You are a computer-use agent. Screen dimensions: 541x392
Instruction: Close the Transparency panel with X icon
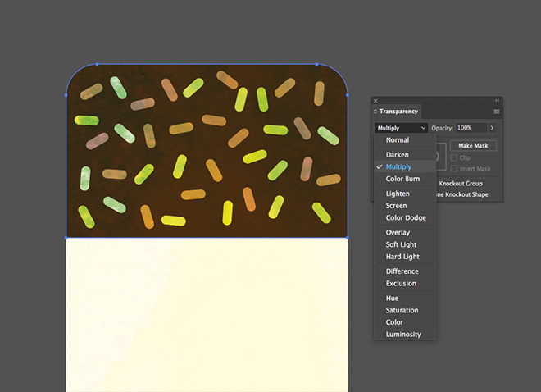click(375, 101)
